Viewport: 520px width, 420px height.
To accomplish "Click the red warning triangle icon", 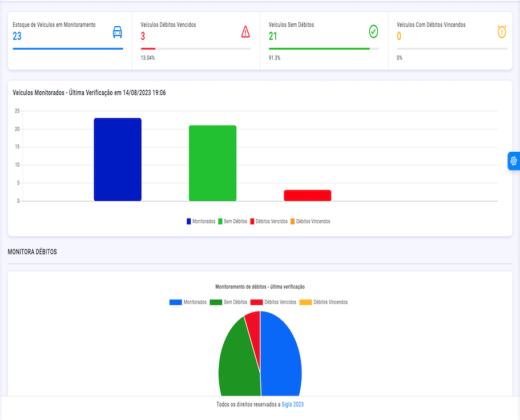I will tap(245, 31).
